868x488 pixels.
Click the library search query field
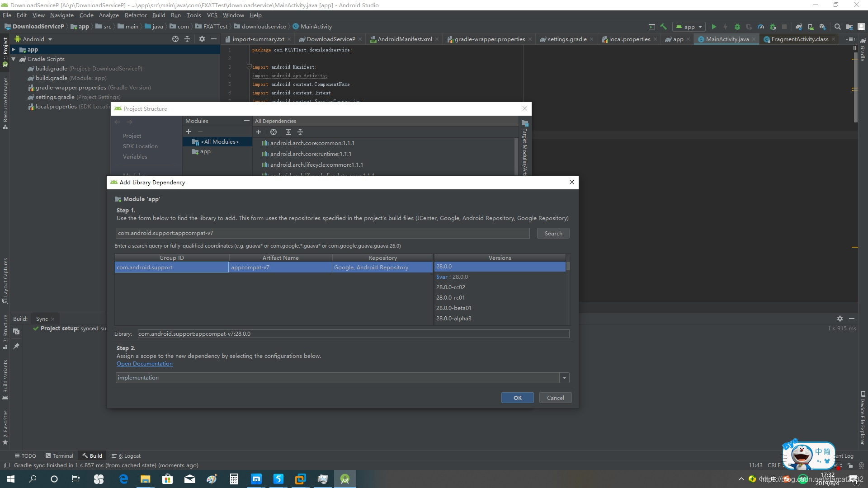coord(323,233)
